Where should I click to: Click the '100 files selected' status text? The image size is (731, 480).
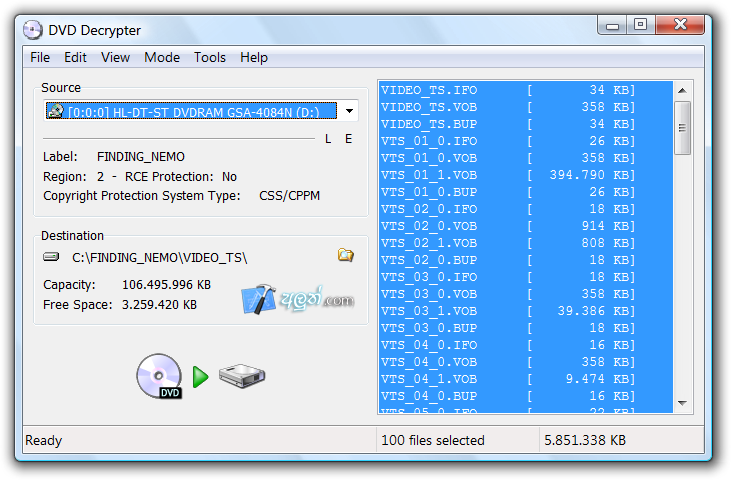tap(433, 440)
